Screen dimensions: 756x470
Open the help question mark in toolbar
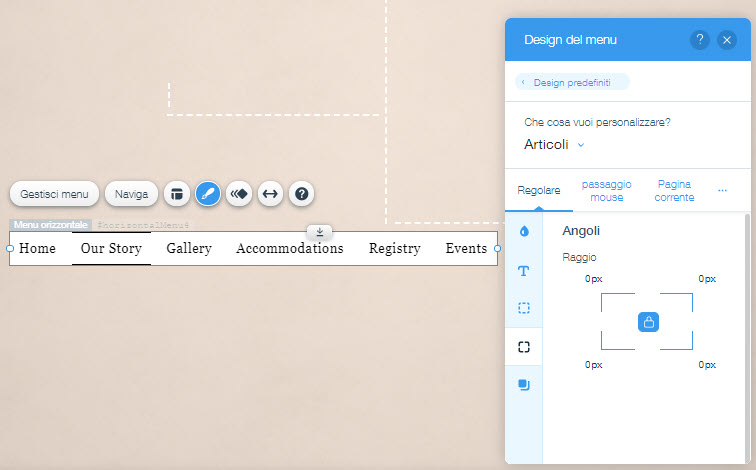coord(300,194)
